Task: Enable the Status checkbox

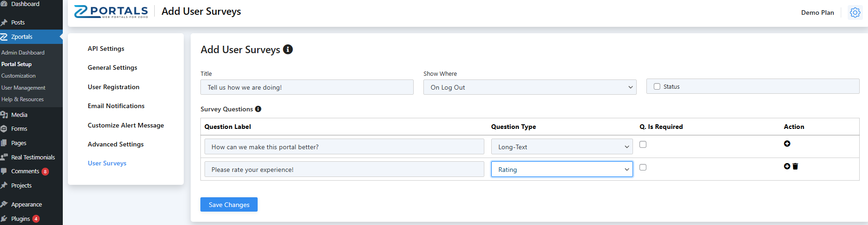Action: tap(657, 86)
